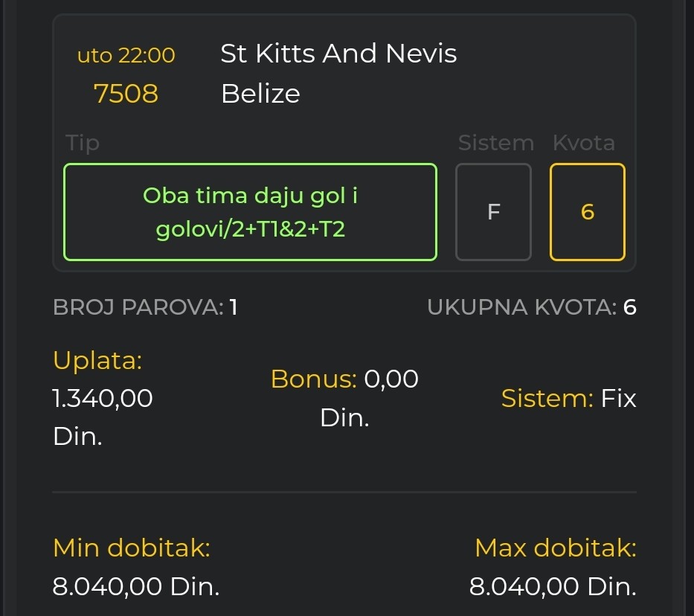Click the Sistem: Fix text
This screenshot has width=694, height=616.
pos(569,399)
